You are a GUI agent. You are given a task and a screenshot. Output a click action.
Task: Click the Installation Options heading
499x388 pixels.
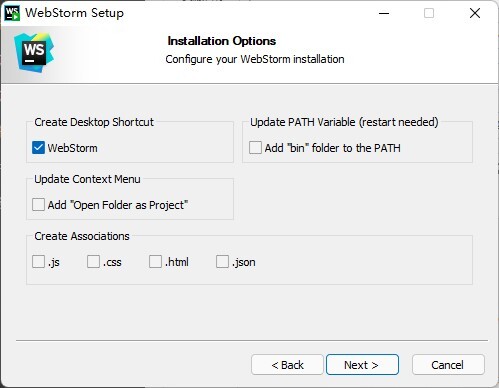[222, 41]
